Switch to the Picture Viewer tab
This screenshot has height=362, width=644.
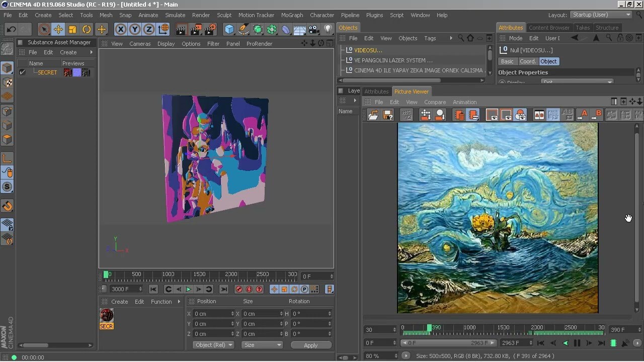pyautogui.click(x=412, y=91)
